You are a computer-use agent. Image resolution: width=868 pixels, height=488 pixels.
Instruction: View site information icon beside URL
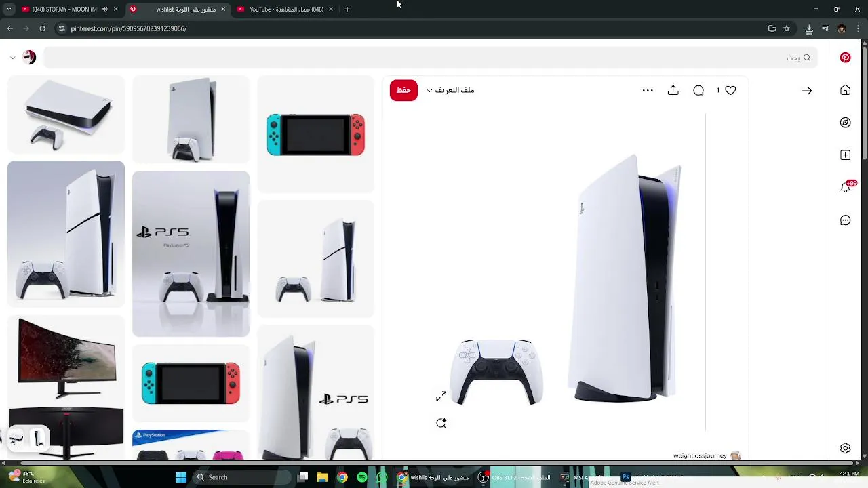[62, 28]
